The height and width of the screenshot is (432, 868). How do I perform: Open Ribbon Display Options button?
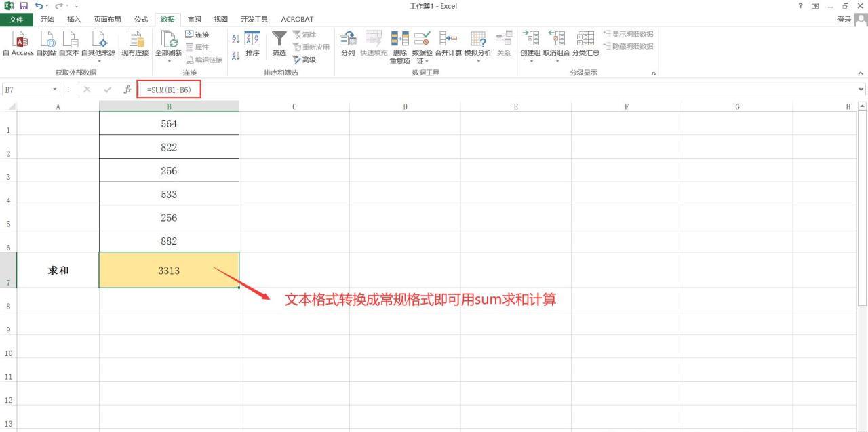815,6
